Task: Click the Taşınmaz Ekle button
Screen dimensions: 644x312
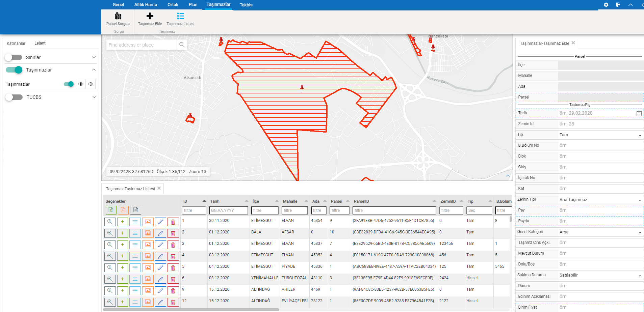Action: click(150, 19)
